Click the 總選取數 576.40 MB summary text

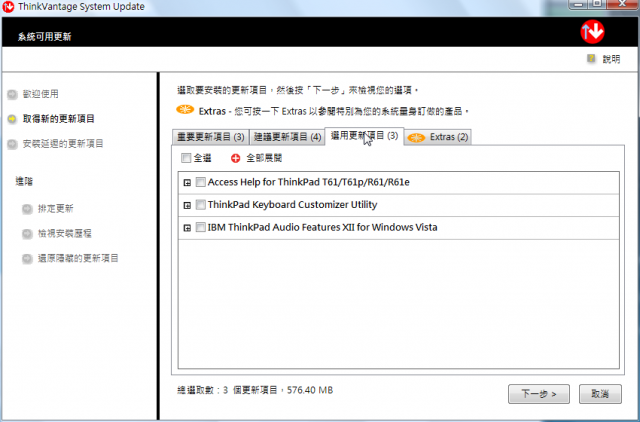pos(255,390)
